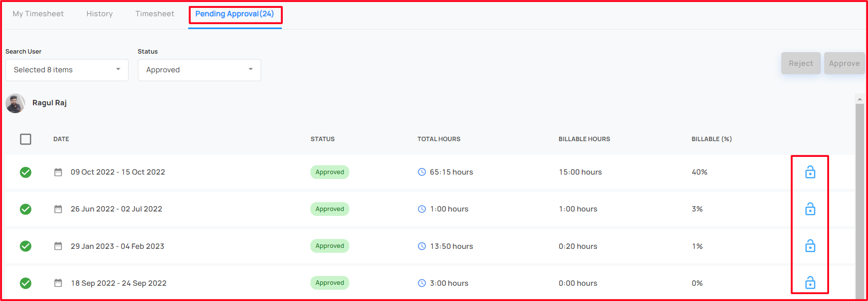Toggle green checkmark for 18 Sep 2022 row
868x301 pixels.
[26, 283]
